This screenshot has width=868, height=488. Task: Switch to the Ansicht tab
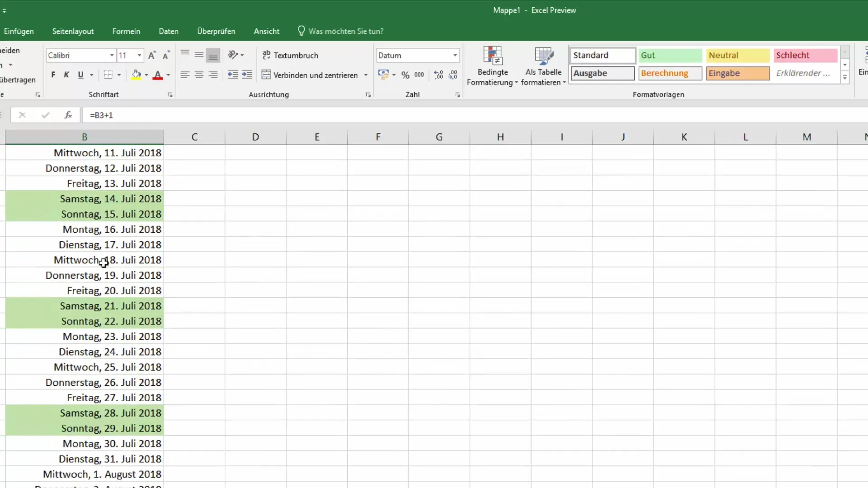(x=266, y=31)
